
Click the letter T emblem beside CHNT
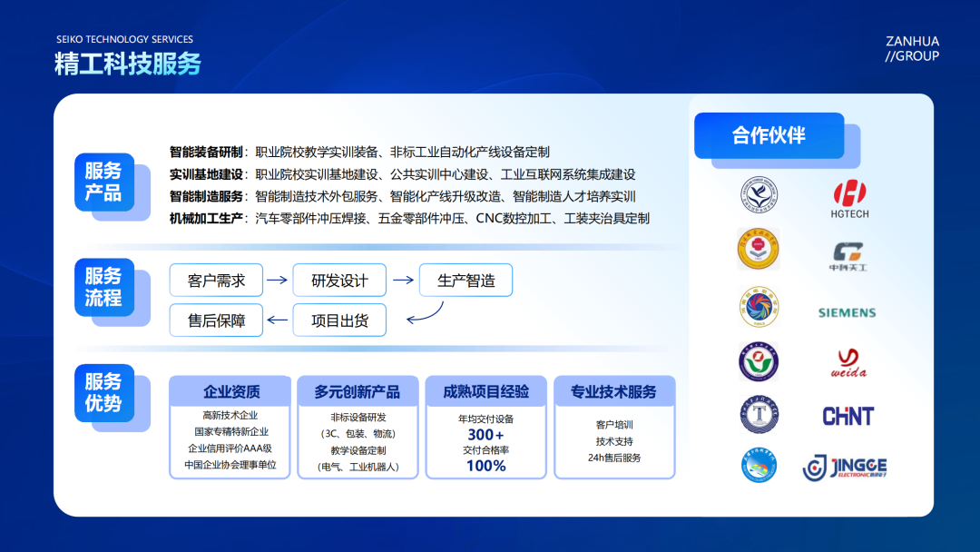pos(759,414)
